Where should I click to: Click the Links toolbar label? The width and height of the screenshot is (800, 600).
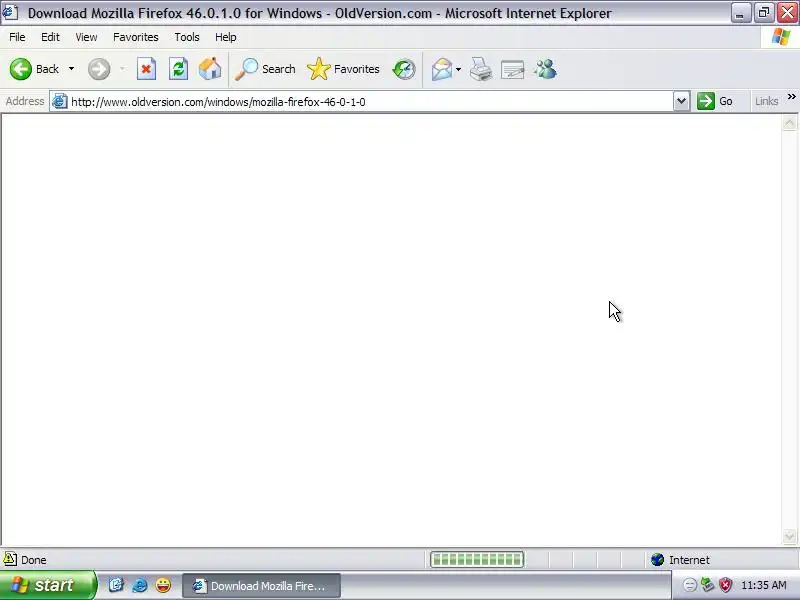766,101
